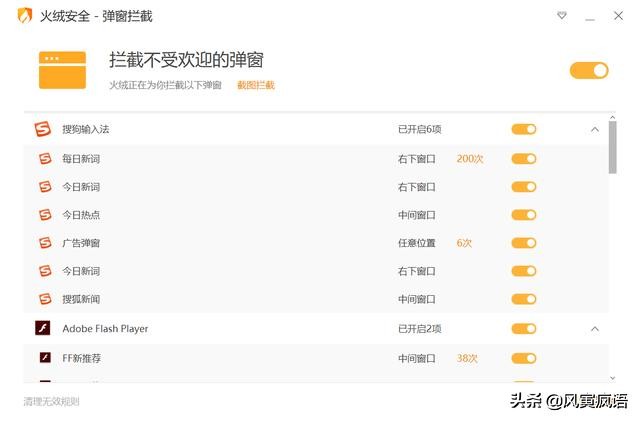The height and width of the screenshot is (421, 640).
Task: Disable blocking for 今日热点
Action: pos(524,214)
